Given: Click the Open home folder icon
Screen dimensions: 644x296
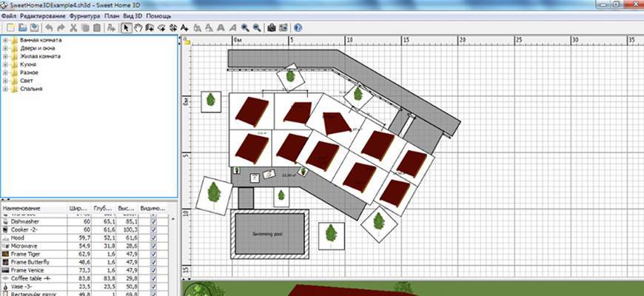Looking at the screenshot, I should click(23, 27).
